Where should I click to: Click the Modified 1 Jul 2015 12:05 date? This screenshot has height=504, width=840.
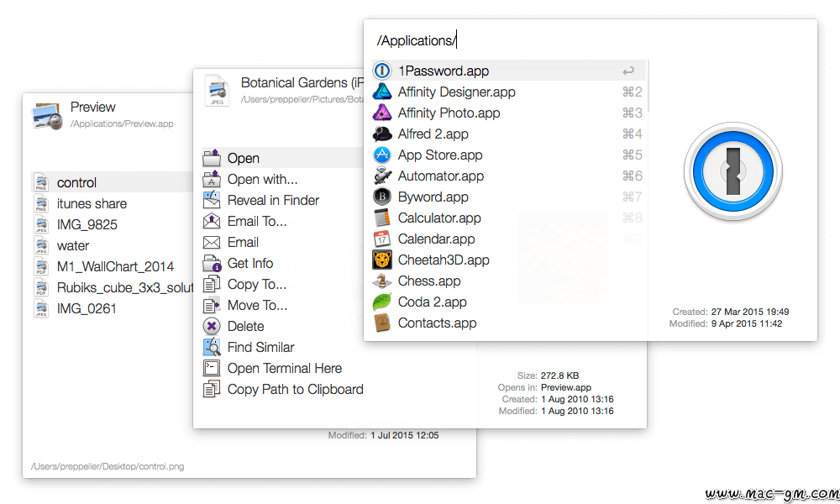(405, 435)
